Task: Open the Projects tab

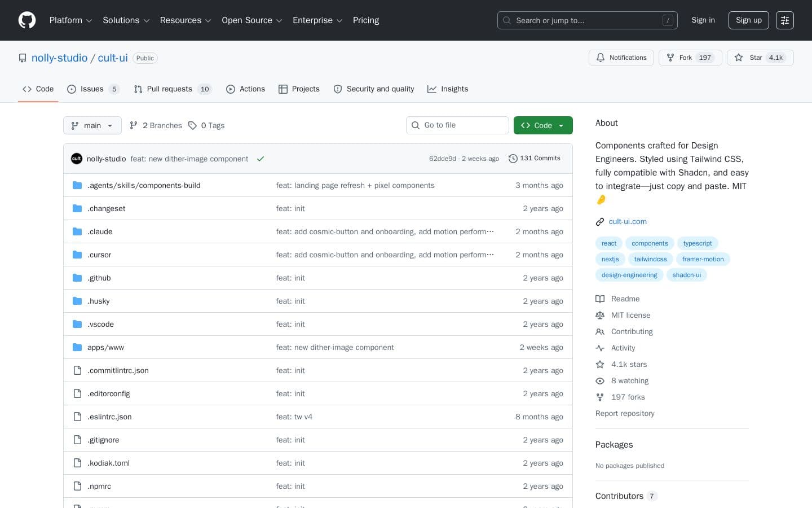Action: 299,89
